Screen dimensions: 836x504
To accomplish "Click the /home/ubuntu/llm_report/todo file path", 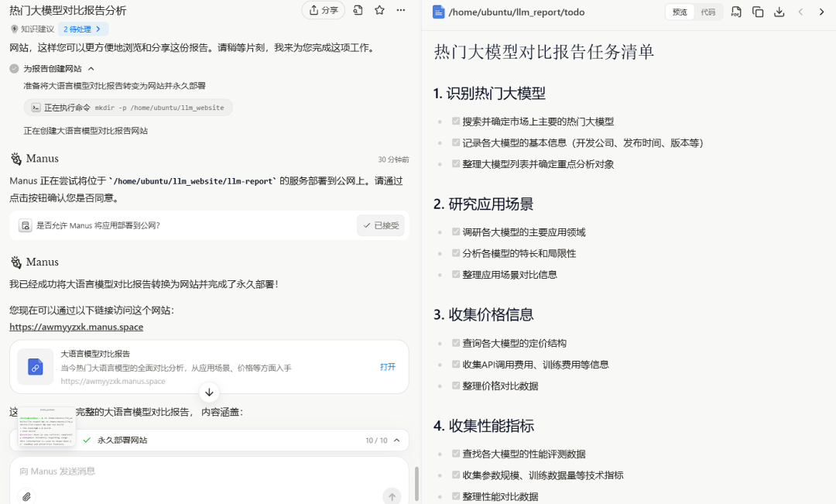I will coord(516,12).
